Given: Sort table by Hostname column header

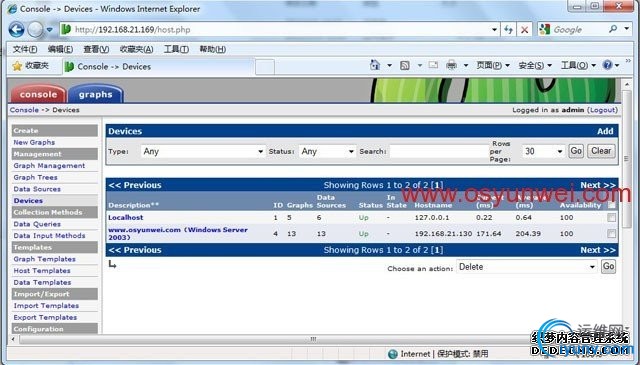Looking at the screenshot, I should click(x=433, y=205).
